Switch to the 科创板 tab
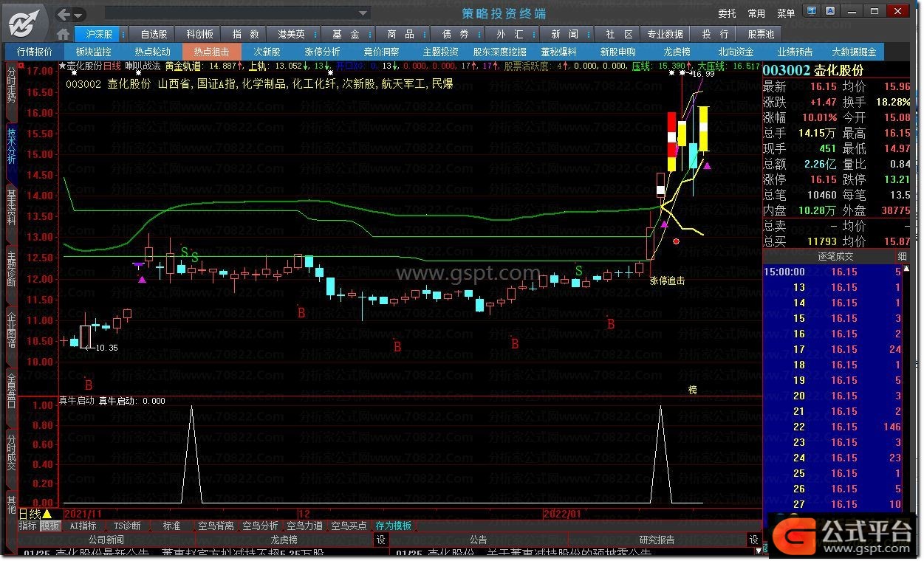924x561 pixels. [x=199, y=35]
